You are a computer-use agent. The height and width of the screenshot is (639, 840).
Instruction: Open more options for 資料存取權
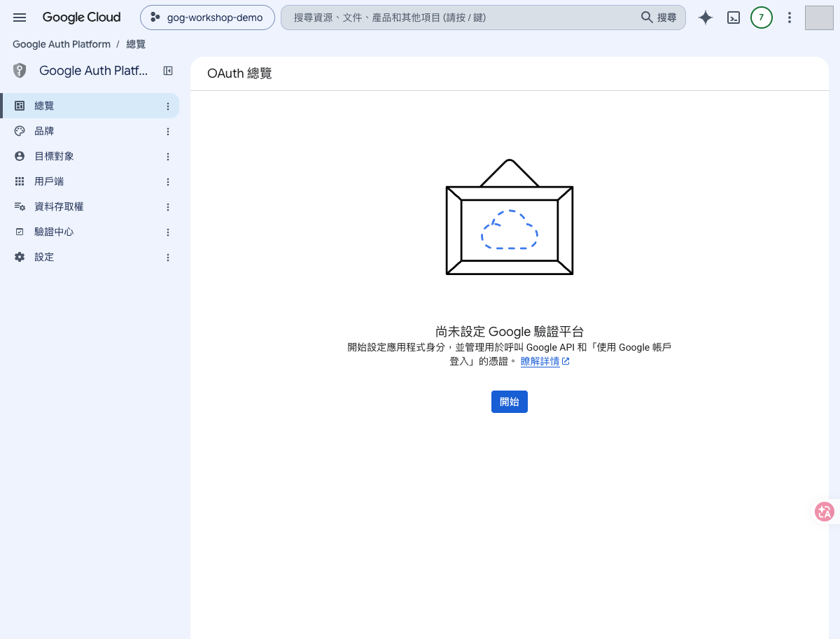tap(168, 207)
